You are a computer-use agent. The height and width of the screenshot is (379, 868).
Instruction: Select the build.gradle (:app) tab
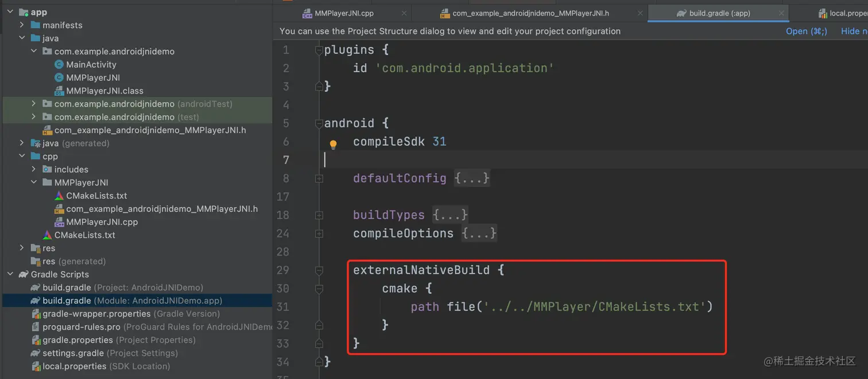coord(719,13)
